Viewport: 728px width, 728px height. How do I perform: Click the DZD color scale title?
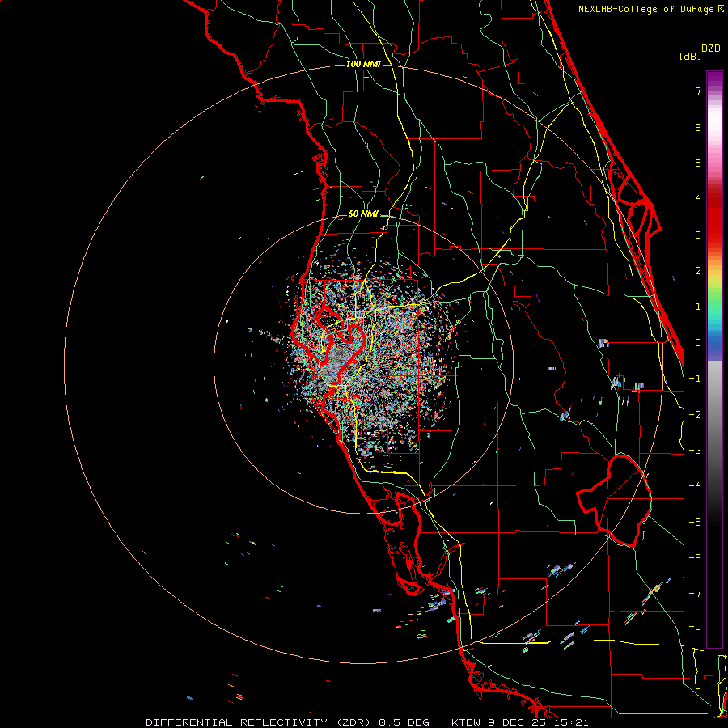click(x=711, y=49)
